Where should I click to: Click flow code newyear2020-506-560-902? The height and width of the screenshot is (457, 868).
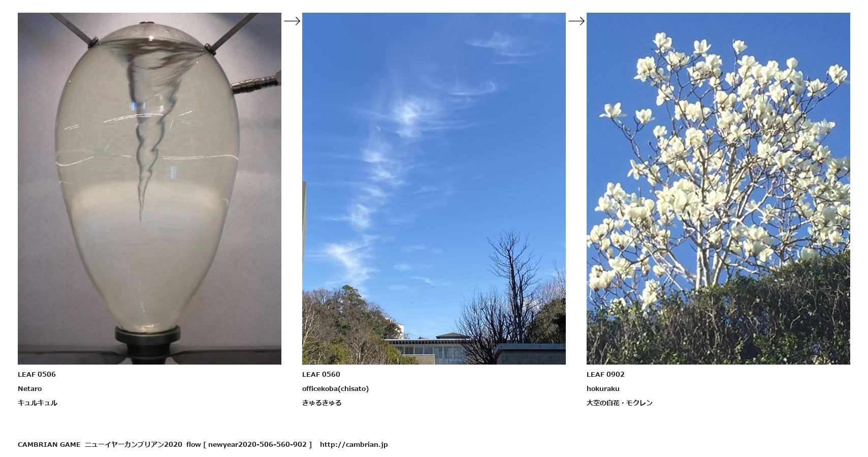258,444
